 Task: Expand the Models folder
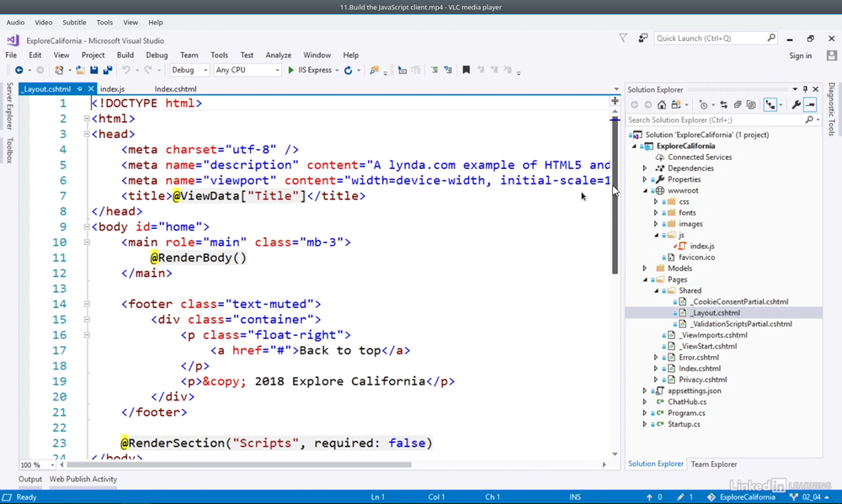(x=645, y=268)
